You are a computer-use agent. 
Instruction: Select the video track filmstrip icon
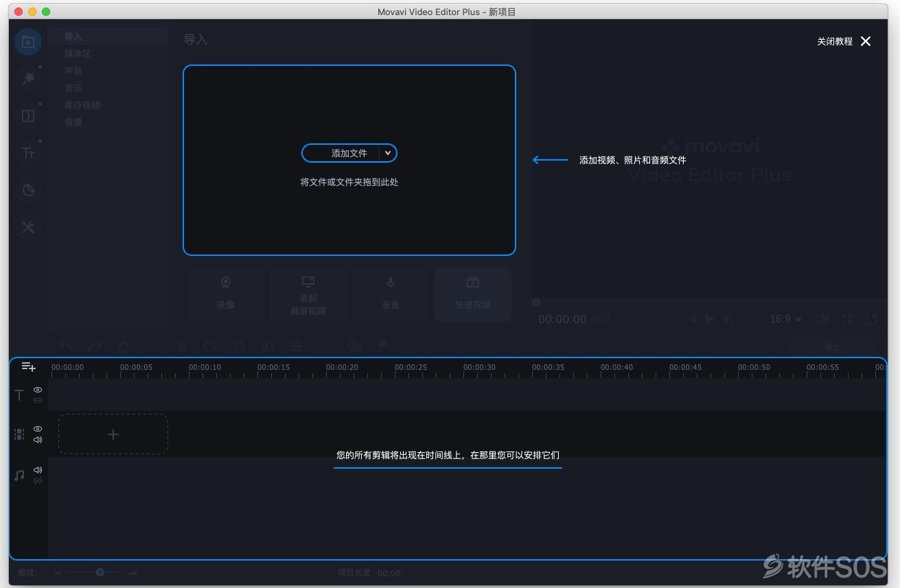pos(19,434)
